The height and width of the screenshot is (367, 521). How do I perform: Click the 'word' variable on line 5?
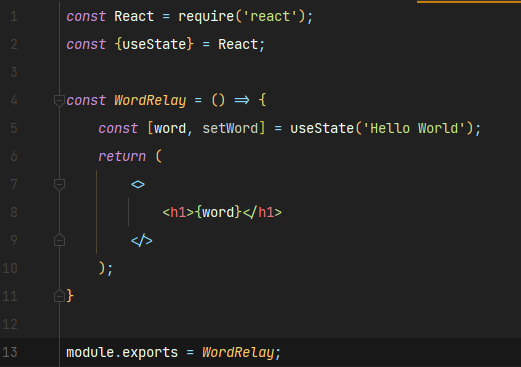click(170, 129)
